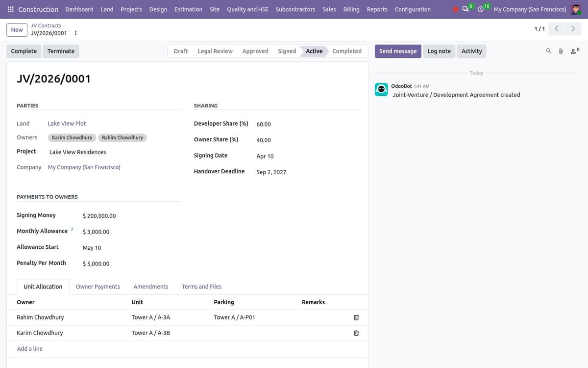Open the user avatar menu

(576, 9)
